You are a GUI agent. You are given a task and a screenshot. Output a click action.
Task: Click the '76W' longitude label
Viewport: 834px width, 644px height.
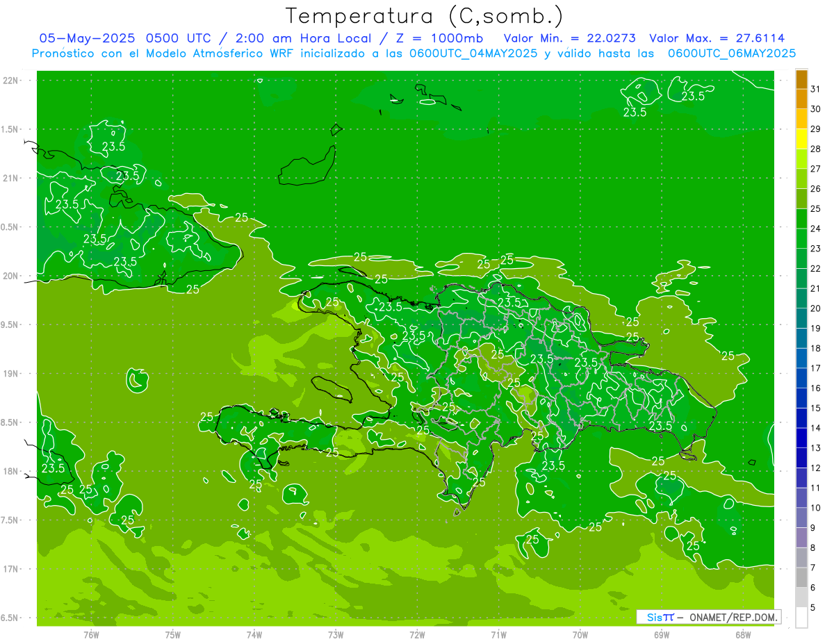pos(91,635)
